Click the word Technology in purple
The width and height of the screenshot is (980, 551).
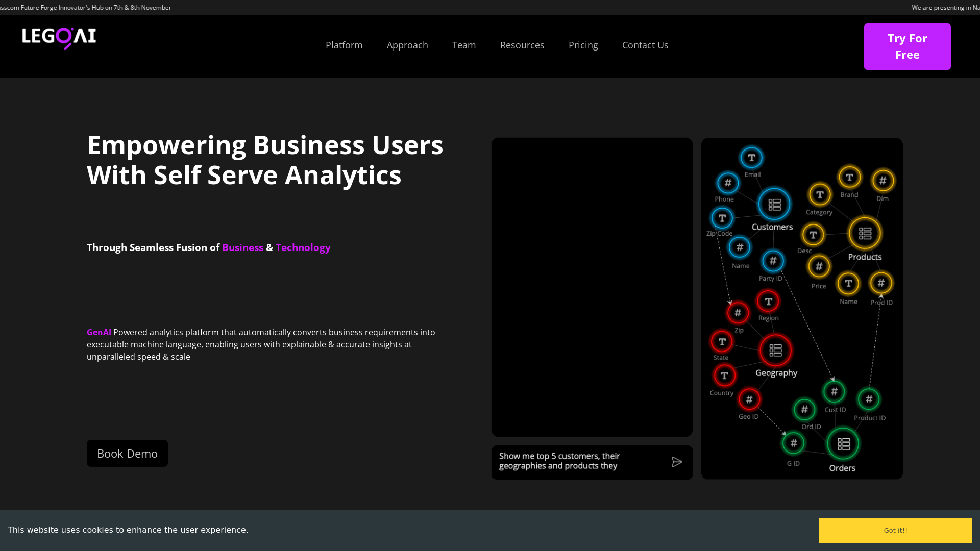pos(303,248)
